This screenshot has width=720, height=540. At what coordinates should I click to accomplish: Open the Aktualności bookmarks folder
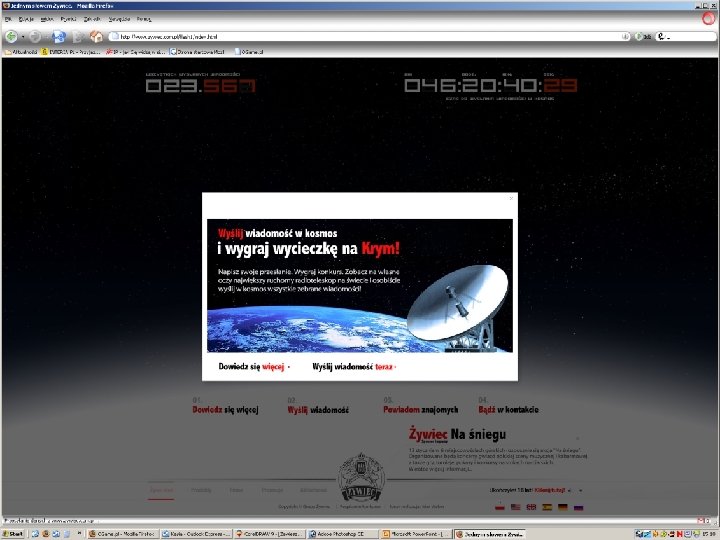[x=21, y=52]
